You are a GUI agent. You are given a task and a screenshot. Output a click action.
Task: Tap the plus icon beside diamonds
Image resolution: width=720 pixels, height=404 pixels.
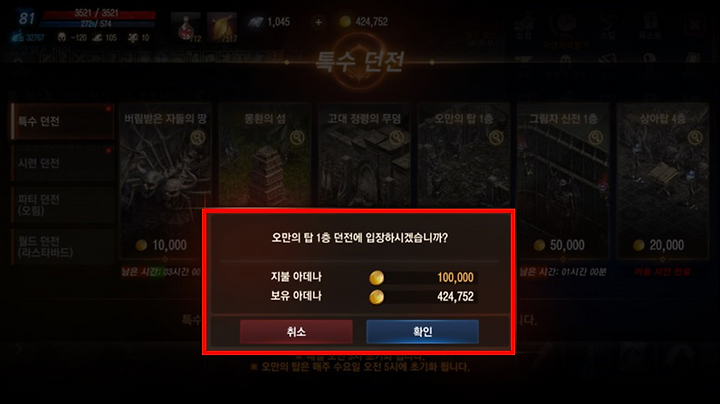click(x=318, y=22)
